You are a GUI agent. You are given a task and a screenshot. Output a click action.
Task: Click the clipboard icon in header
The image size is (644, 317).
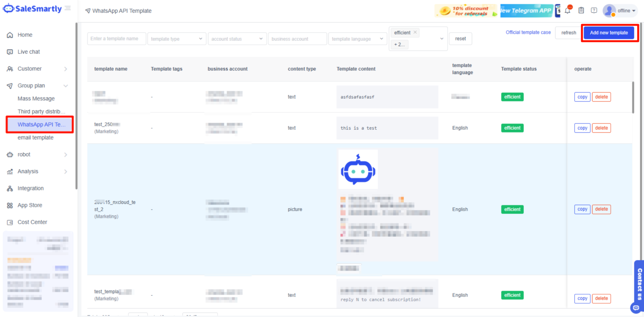[581, 10]
